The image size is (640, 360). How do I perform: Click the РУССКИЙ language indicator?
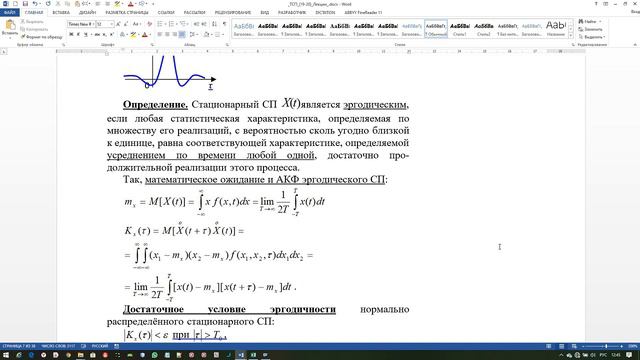pyautogui.click(x=100, y=346)
